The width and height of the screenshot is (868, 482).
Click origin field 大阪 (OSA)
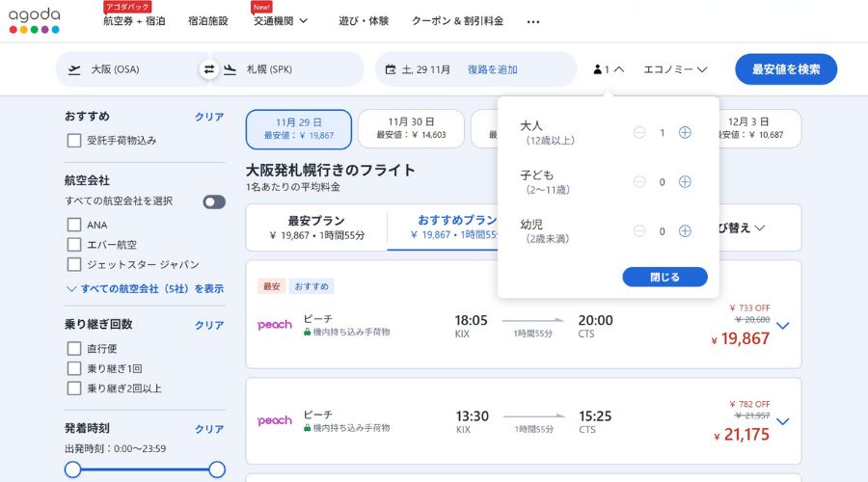click(x=133, y=69)
